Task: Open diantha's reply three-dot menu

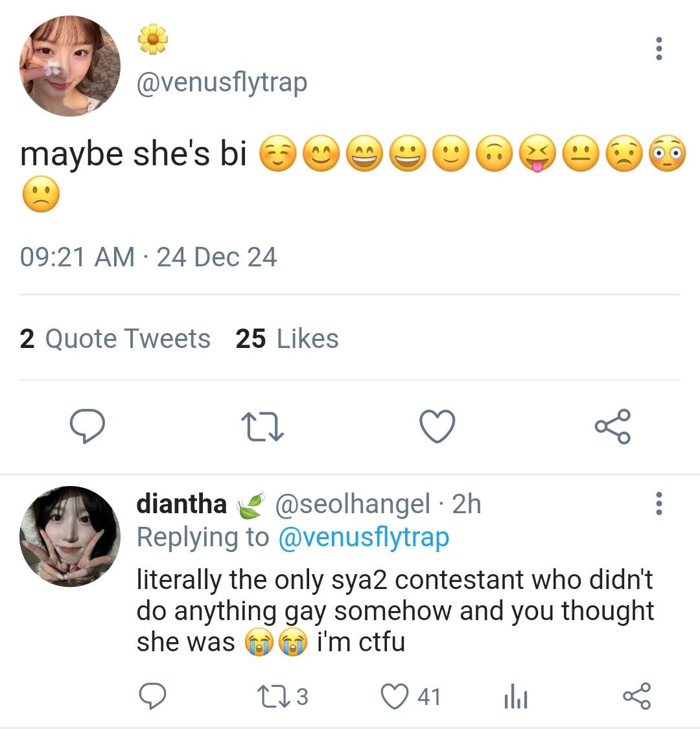Action: pos(659,503)
